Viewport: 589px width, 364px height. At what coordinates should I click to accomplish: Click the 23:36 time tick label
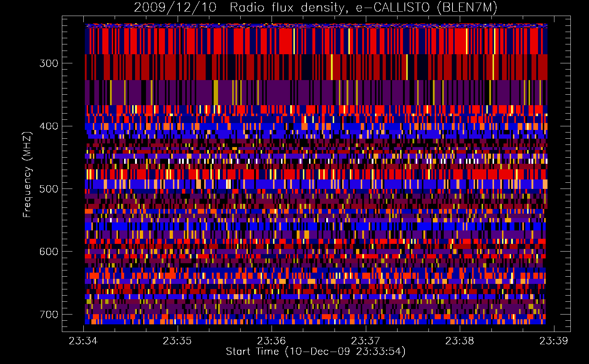[x=272, y=341]
